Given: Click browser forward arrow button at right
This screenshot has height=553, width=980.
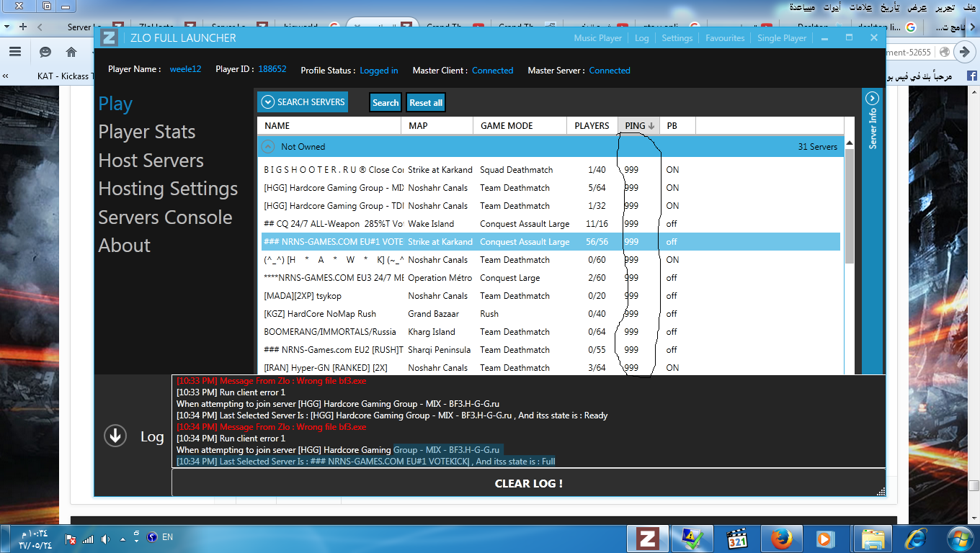Looking at the screenshot, I should (x=964, y=52).
